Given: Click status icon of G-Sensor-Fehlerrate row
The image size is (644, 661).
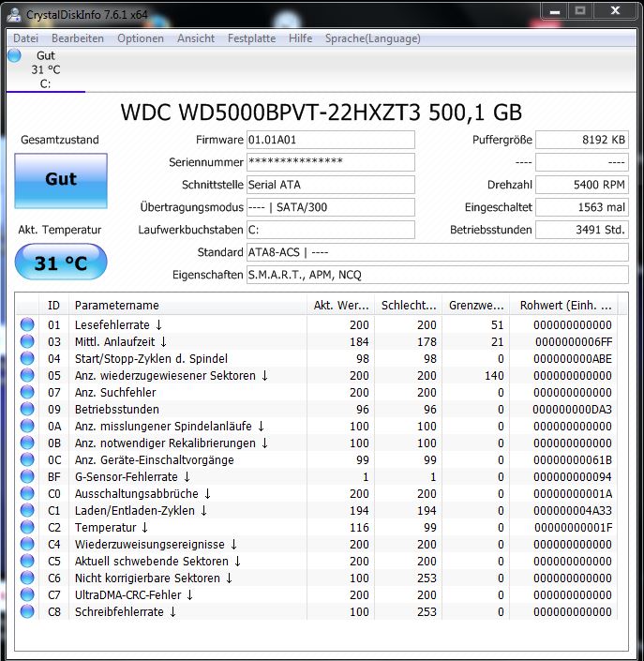Looking at the screenshot, I should coord(27,476).
